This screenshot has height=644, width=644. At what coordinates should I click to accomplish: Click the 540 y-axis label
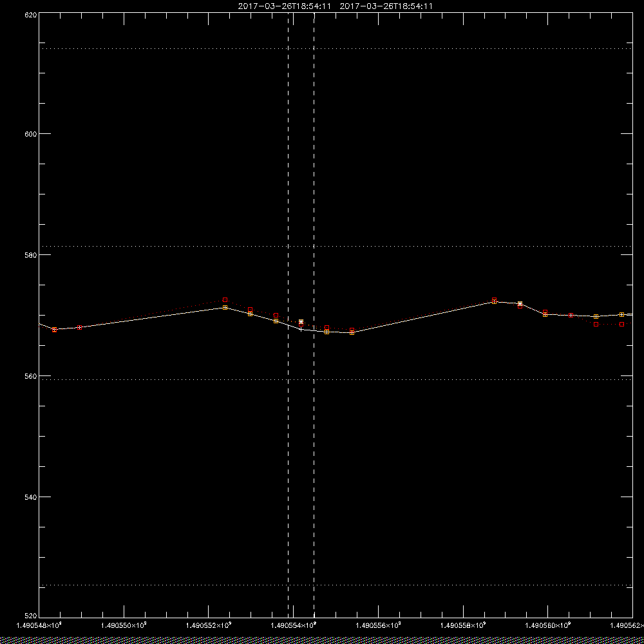coord(31,497)
